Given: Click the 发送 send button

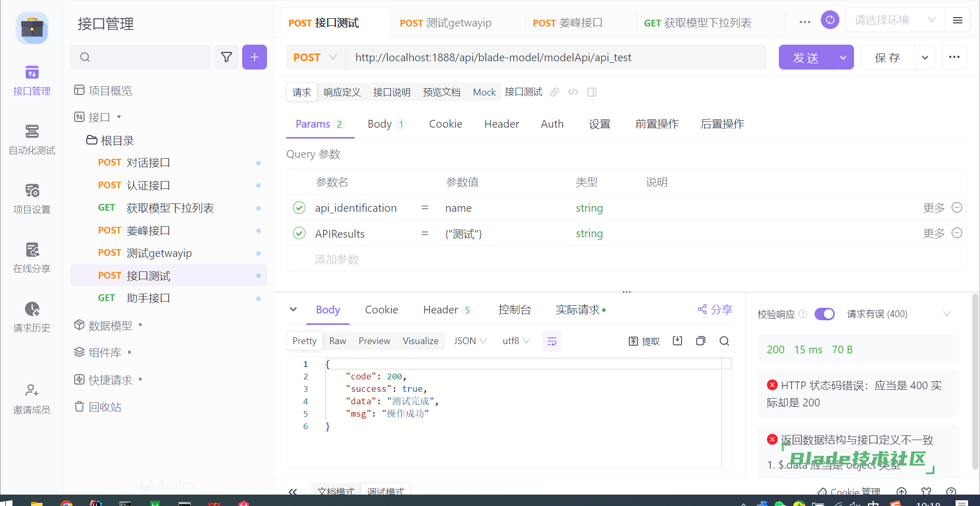Looking at the screenshot, I should 806,57.
